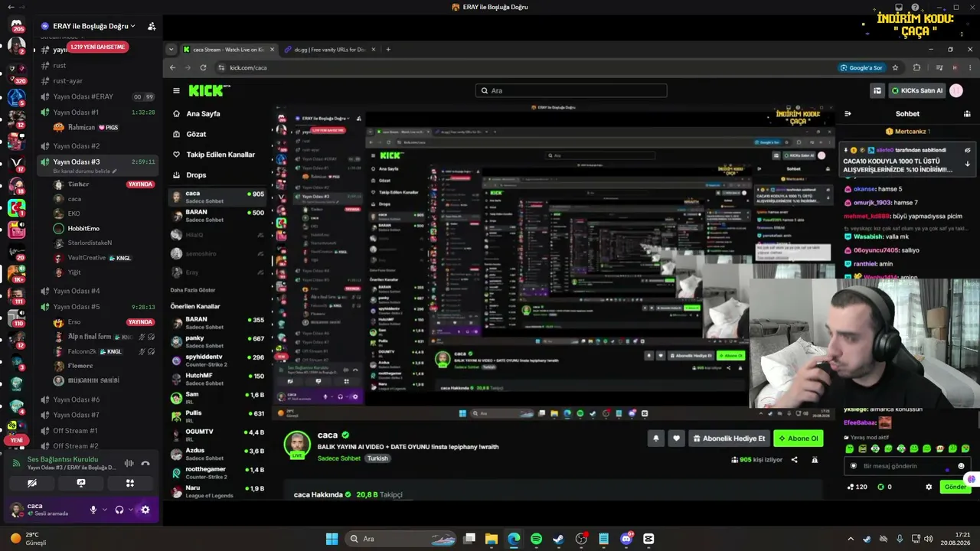Open Discord direct messages home icon
Image resolution: width=980 pixels, height=551 pixels.
click(x=16, y=26)
